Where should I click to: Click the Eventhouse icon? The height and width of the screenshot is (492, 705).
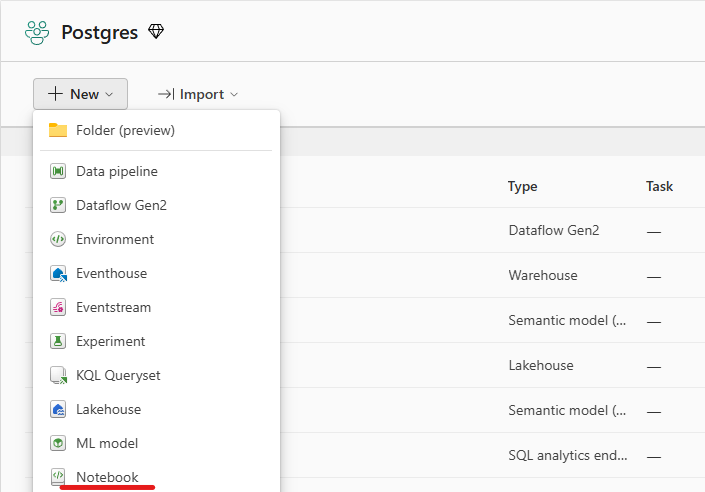58,273
